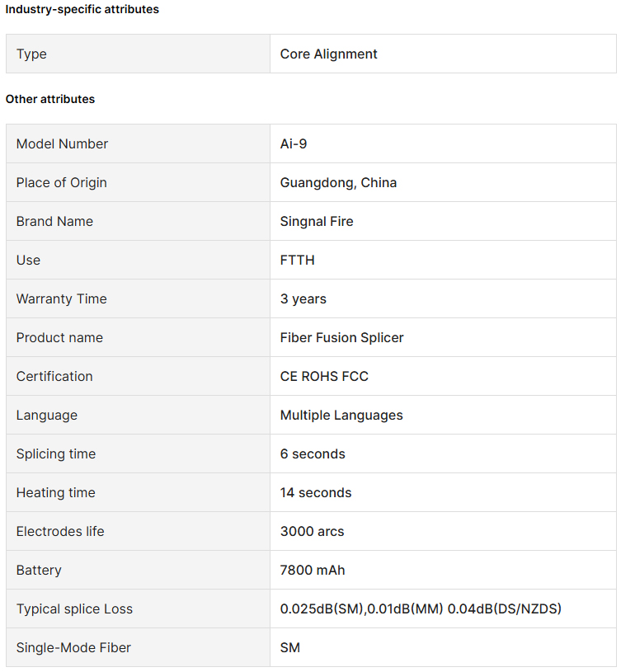The image size is (621, 672).
Task: Select the Multiple Languages value
Action: (x=341, y=416)
